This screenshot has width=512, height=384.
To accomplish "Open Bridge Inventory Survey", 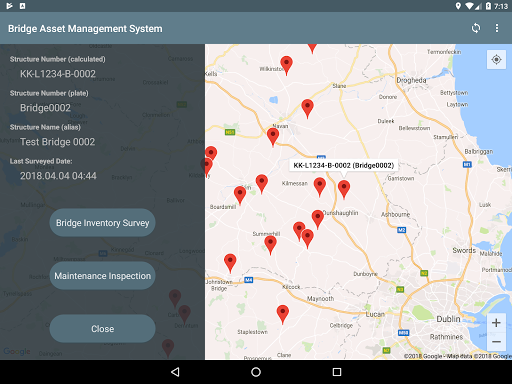I will click(x=102, y=223).
